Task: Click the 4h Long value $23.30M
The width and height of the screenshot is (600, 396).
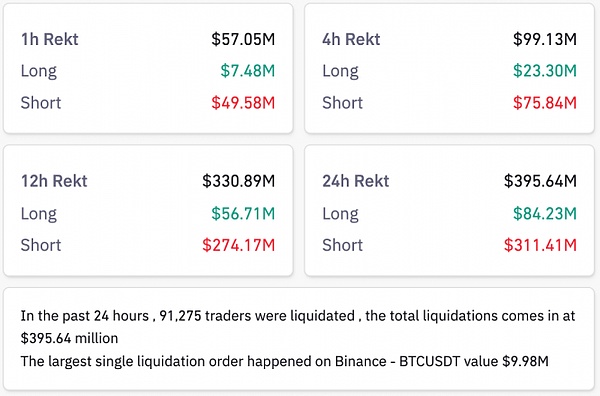Action: point(545,71)
